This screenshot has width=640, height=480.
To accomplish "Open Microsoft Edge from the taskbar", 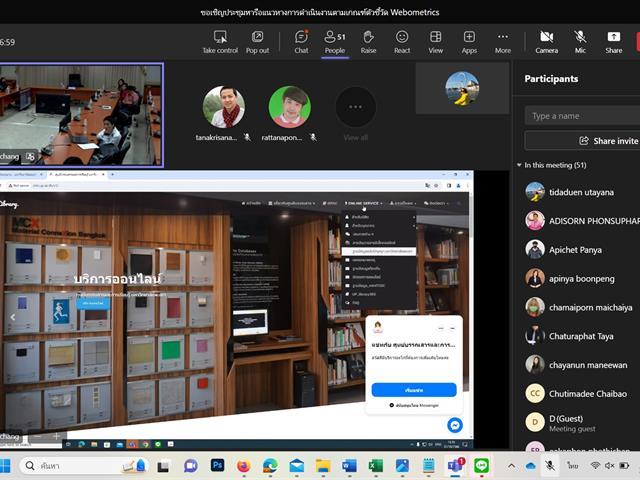I will [x=270, y=465].
